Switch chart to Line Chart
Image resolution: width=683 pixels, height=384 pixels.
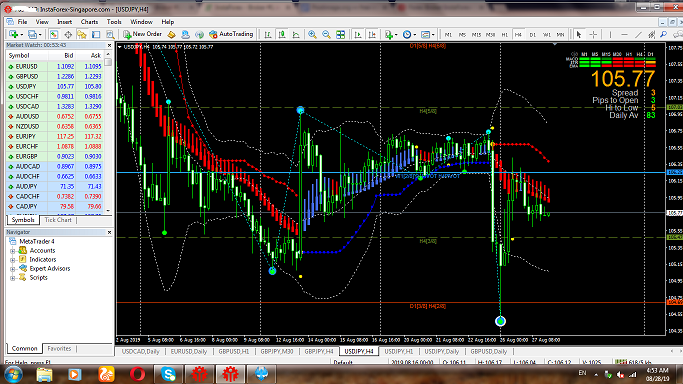296,34
